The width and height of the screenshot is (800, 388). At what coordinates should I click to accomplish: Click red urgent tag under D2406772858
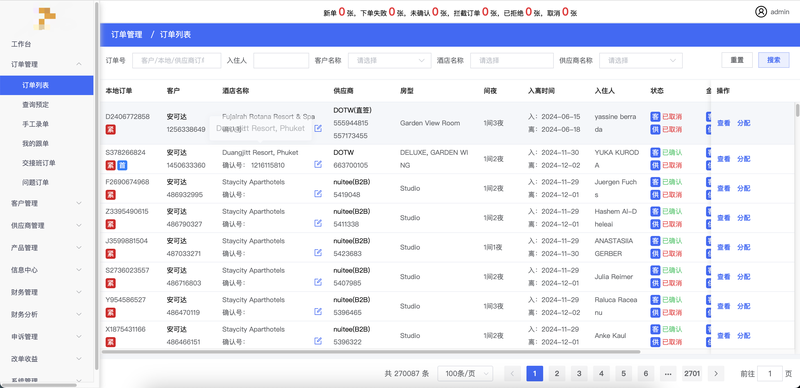(x=110, y=130)
